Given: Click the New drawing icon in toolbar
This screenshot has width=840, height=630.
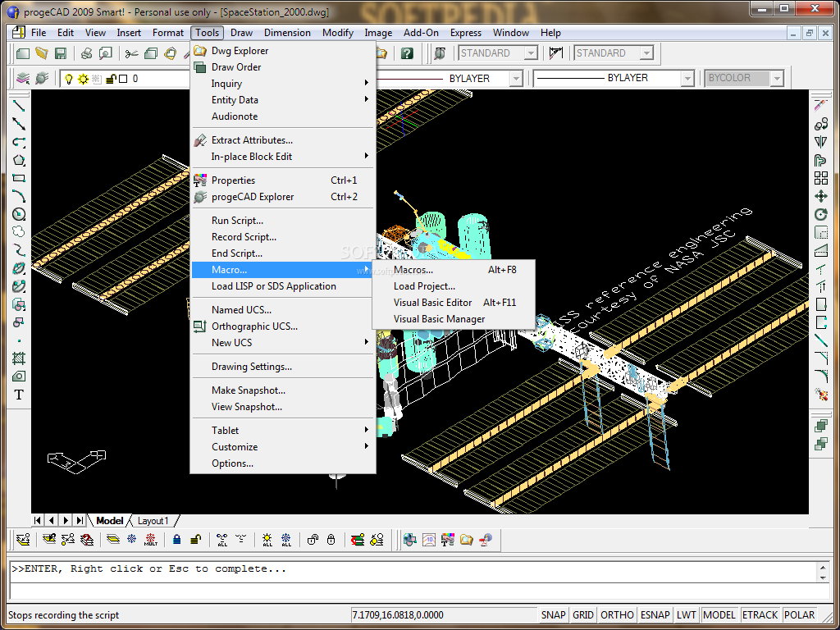Looking at the screenshot, I should pyautogui.click(x=23, y=53).
